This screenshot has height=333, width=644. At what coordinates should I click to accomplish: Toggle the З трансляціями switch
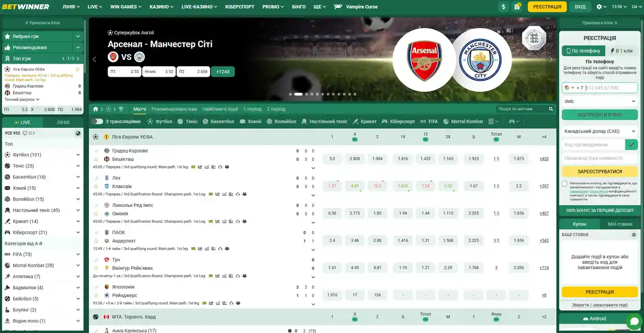point(97,122)
